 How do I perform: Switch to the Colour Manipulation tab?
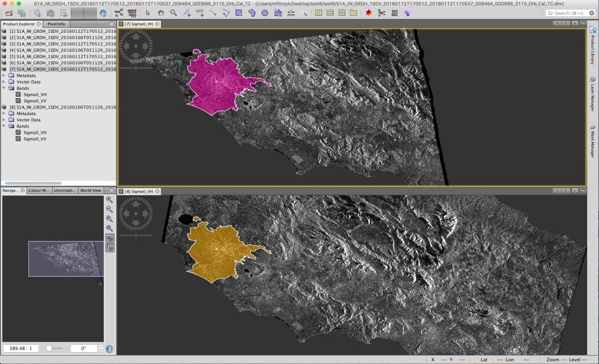pyautogui.click(x=38, y=190)
